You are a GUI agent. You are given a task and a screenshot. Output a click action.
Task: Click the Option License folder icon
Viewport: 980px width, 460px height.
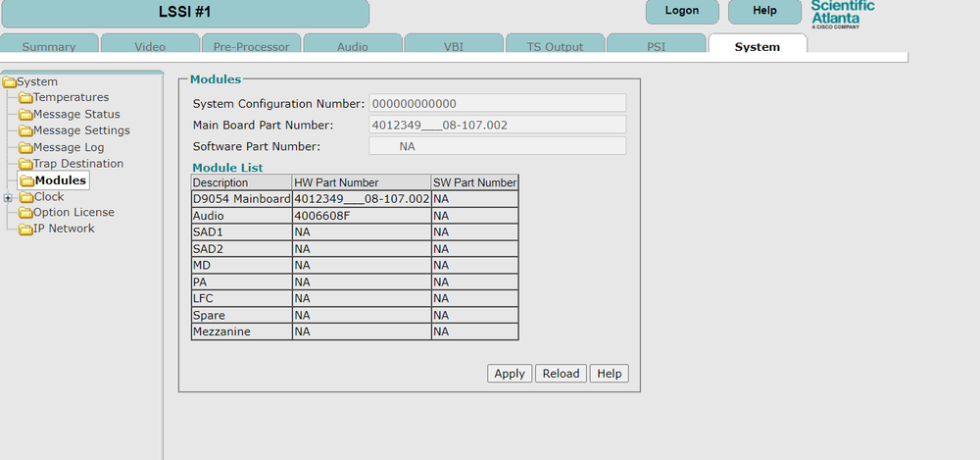(25, 213)
